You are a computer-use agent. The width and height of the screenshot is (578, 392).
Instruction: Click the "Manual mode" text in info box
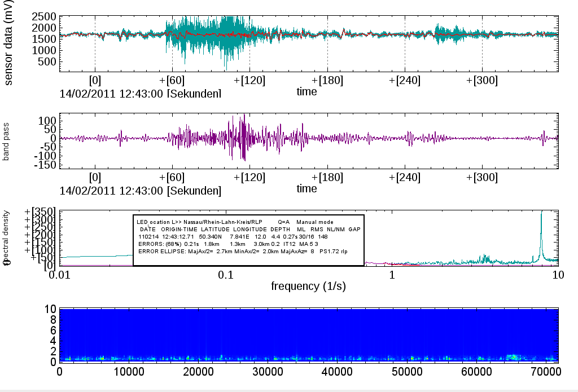(x=314, y=222)
